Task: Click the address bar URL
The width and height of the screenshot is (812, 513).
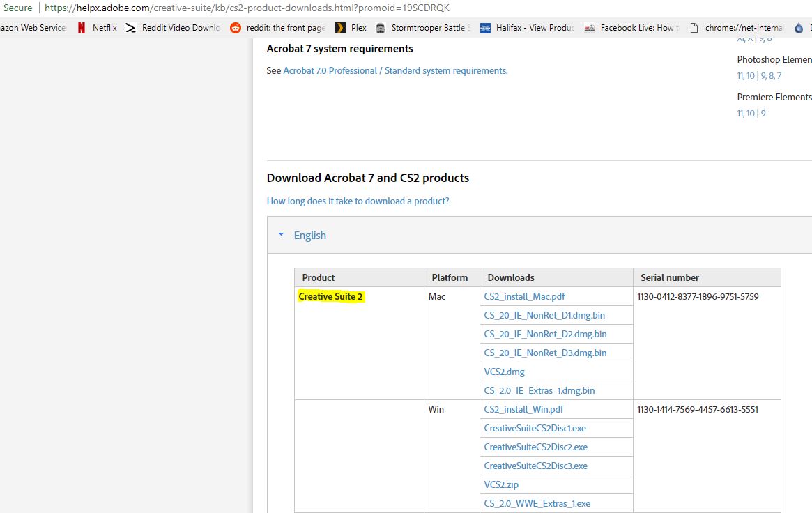Action: 247,8
